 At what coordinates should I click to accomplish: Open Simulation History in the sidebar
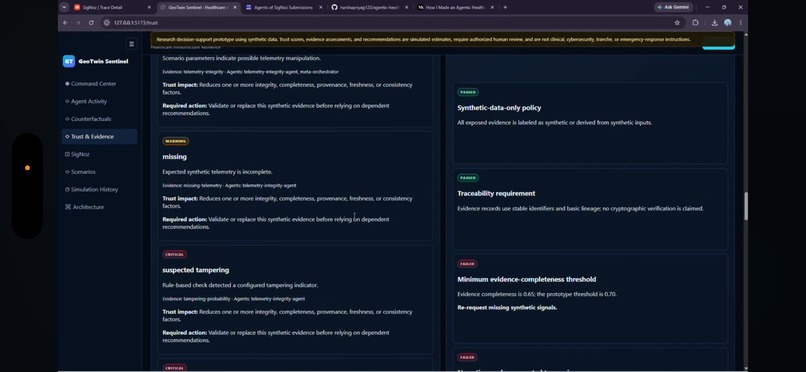tap(99, 189)
